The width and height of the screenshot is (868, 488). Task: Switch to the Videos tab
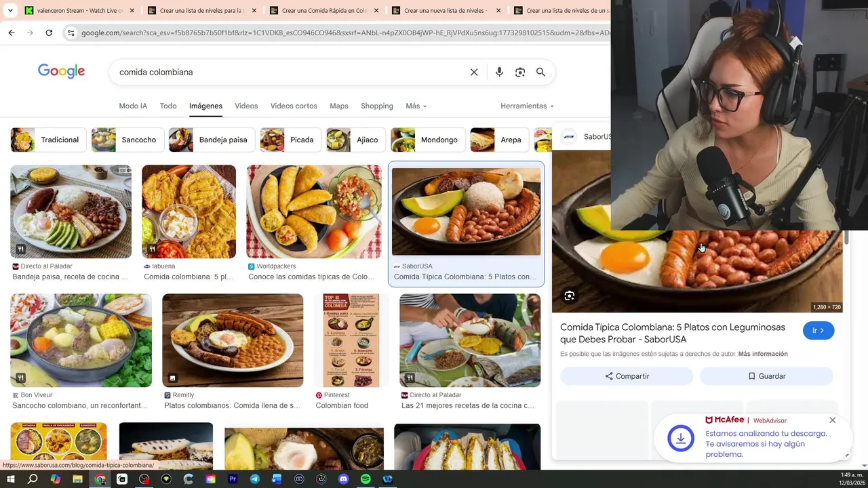(246, 106)
